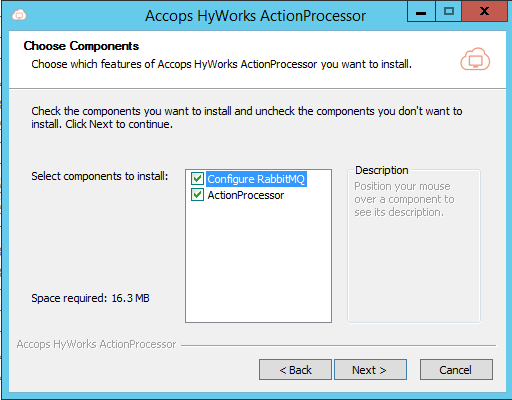Click the Accops HyWorks ActionProcessor footer branding
Screen dimensions: 512x400
[x=96, y=344]
